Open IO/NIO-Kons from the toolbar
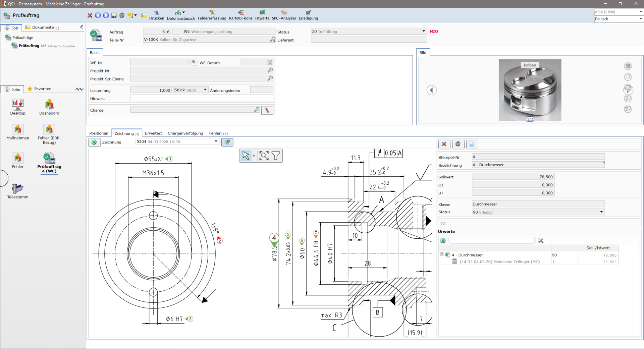The width and height of the screenshot is (644, 349). click(241, 15)
